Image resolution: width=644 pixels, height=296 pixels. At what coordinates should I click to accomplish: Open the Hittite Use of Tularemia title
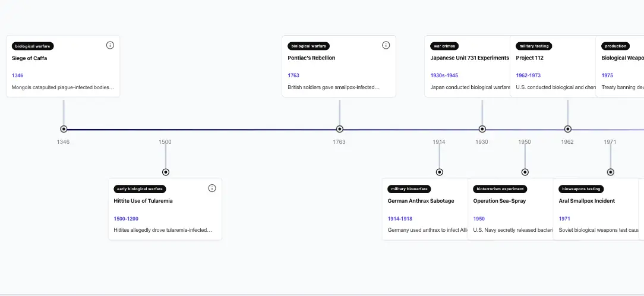pos(143,201)
